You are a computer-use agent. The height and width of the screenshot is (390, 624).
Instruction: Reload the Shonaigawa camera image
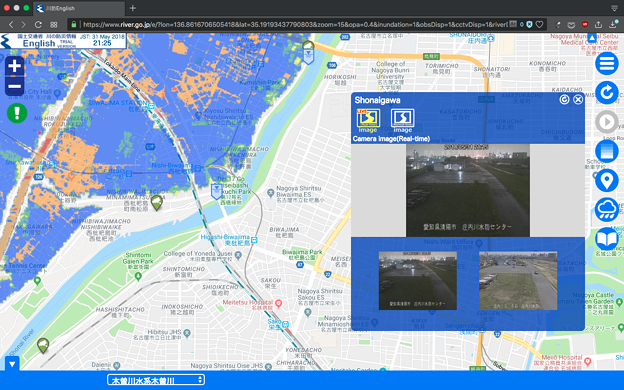tap(564, 99)
